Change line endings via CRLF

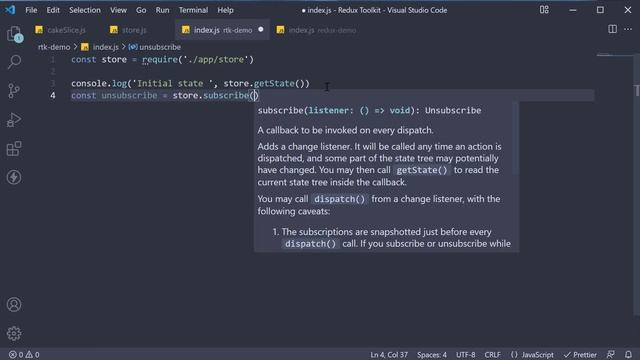coord(492,355)
